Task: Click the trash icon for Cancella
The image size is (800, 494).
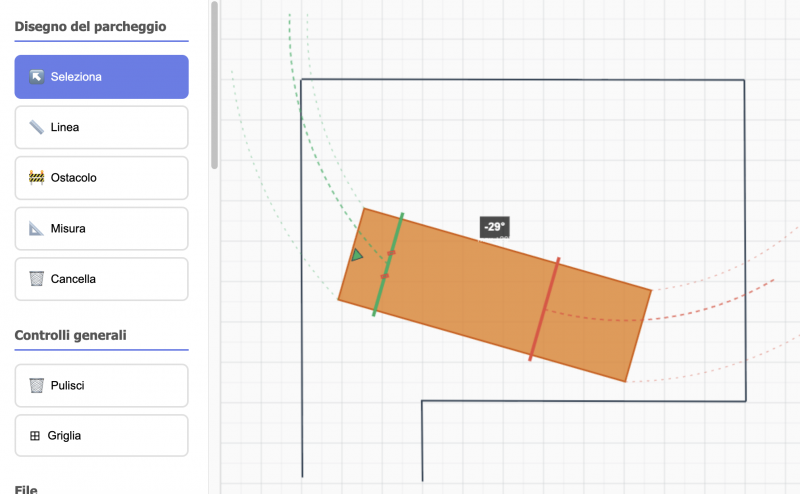Action: [36, 279]
